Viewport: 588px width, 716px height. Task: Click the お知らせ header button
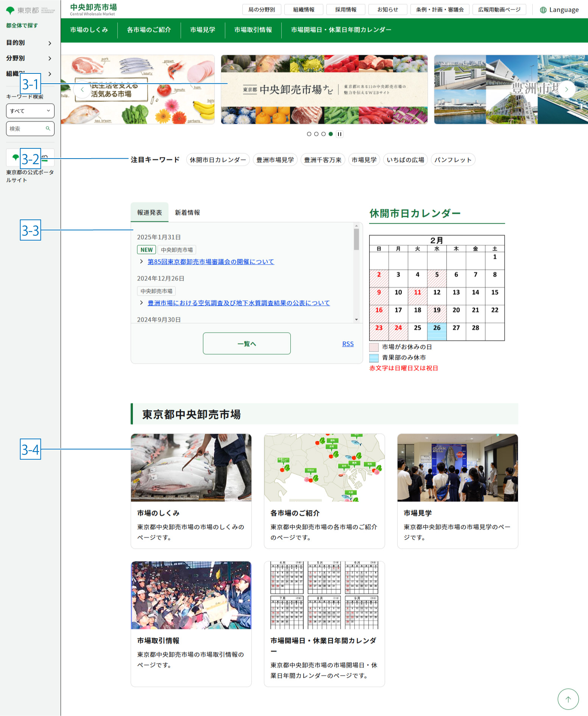[388, 10]
